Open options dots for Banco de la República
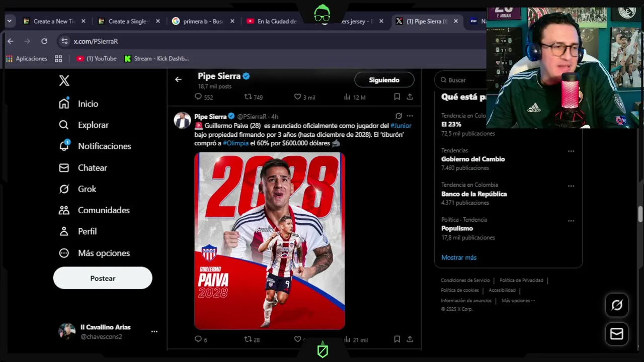 click(x=571, y=186)
